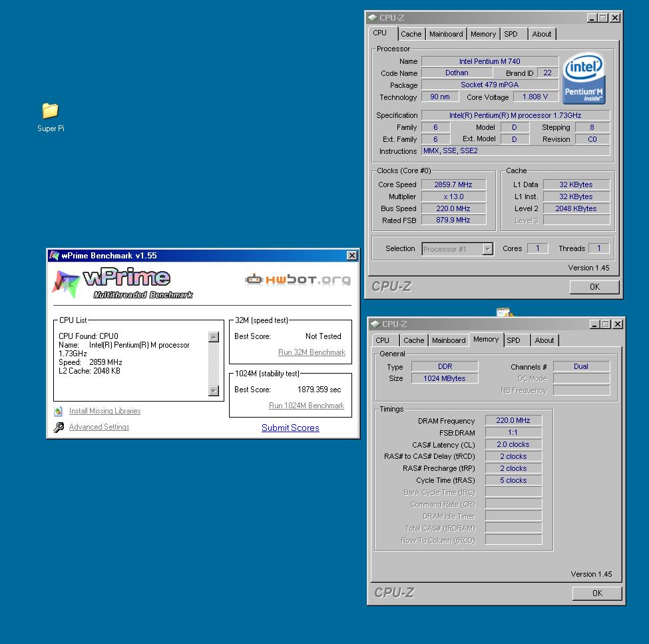
Task: Click the Cycle Time 5 clocks value
Action: (513, 480)
